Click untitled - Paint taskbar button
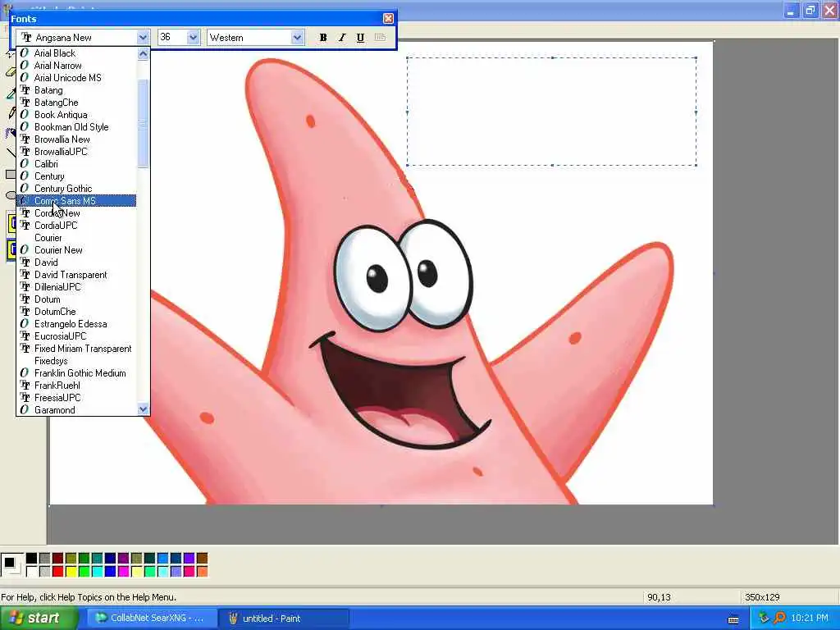Screen dimensions: 840x630 coord(284,619)
